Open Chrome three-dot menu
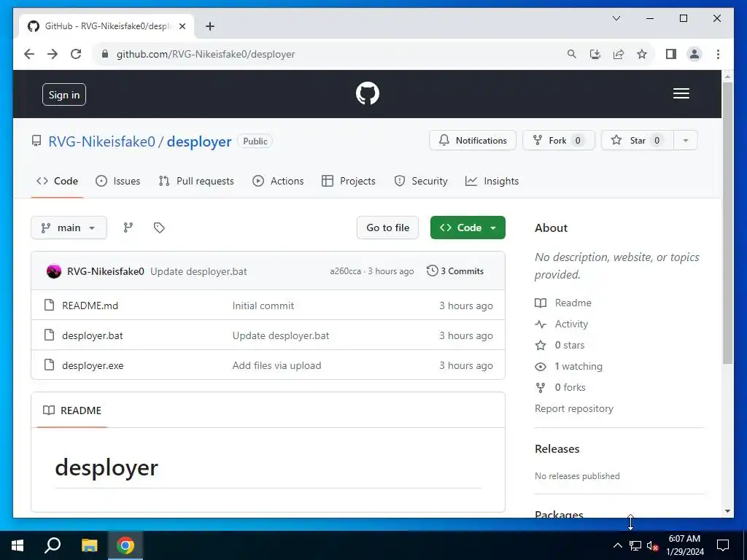Screen dimensions: 747x560 pos(718,54)
